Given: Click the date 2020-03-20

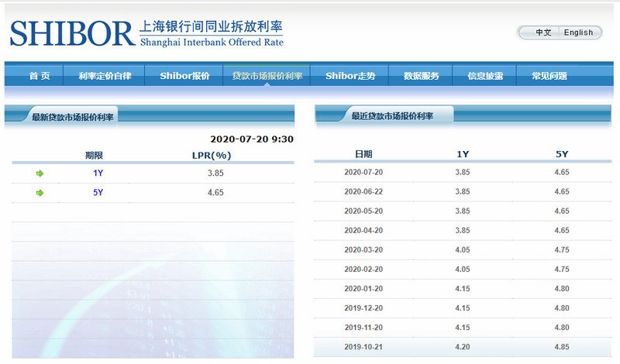Looking at the screenshot, I should click(363, 250).
